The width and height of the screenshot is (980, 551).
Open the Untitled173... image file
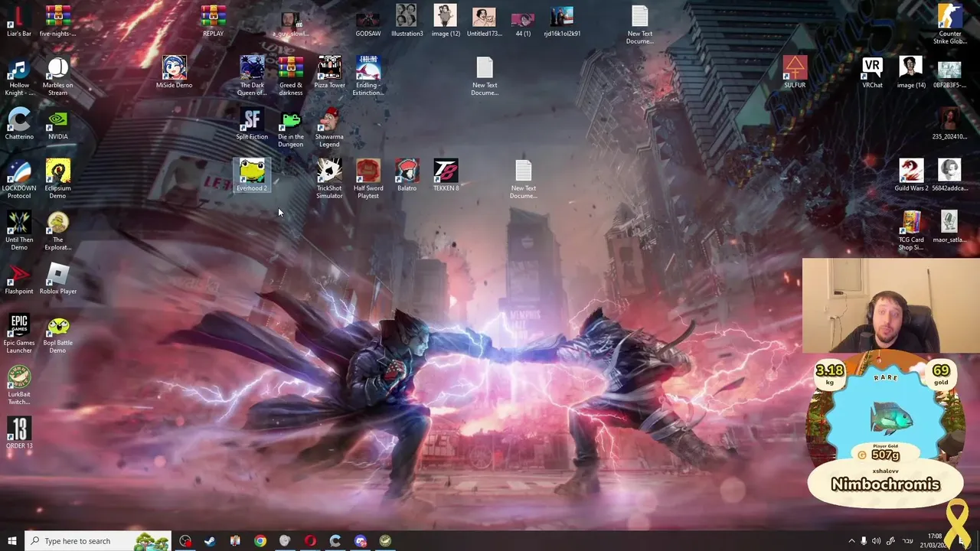(485, 21)
